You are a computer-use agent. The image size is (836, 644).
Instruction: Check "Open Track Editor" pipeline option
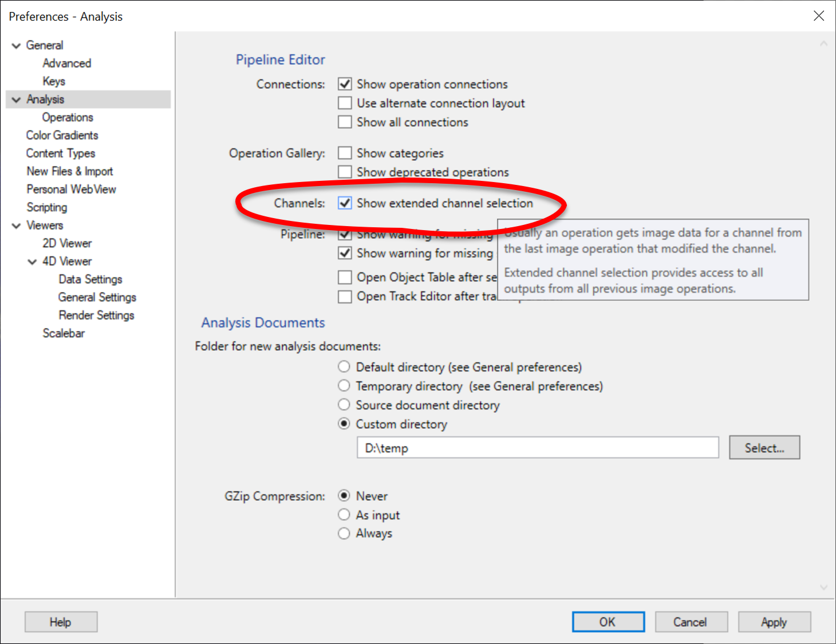344,297
